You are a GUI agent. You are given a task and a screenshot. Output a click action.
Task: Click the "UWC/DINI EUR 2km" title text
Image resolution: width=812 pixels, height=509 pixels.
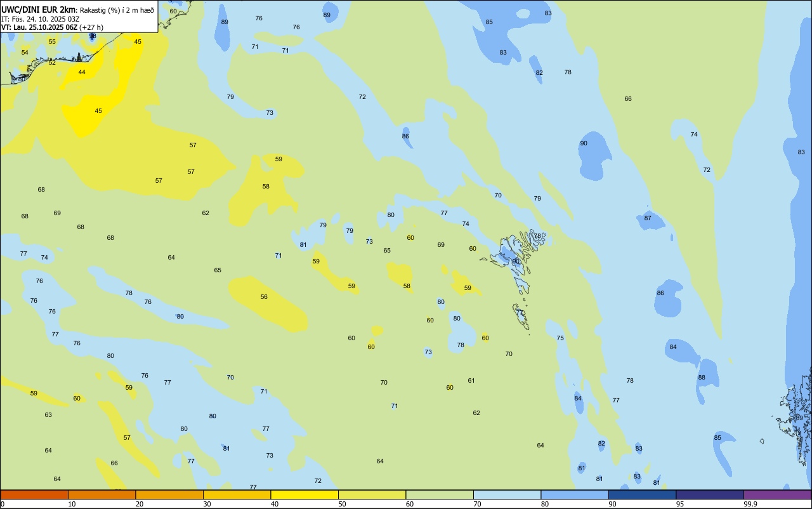point(38,10)
